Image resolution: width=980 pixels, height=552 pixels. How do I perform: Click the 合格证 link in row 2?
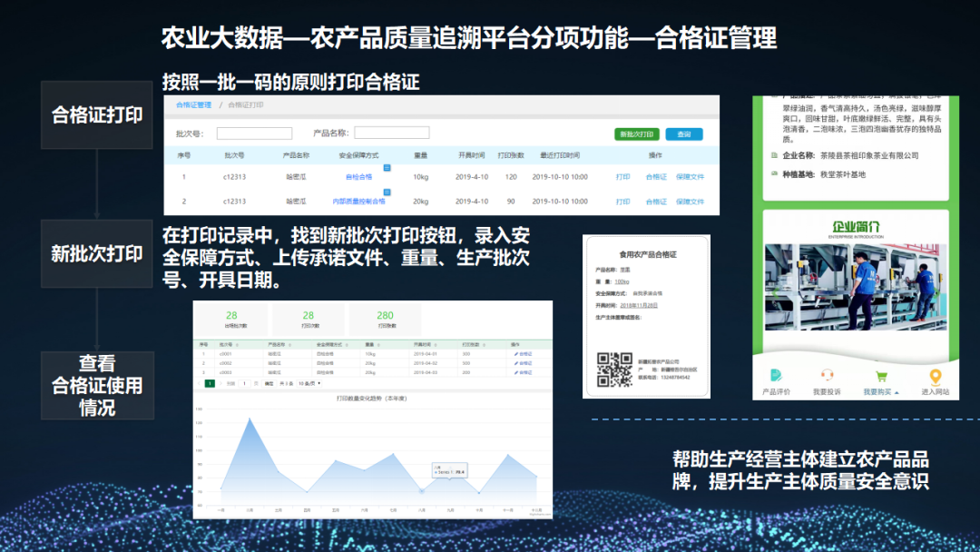tap(655, 202)
